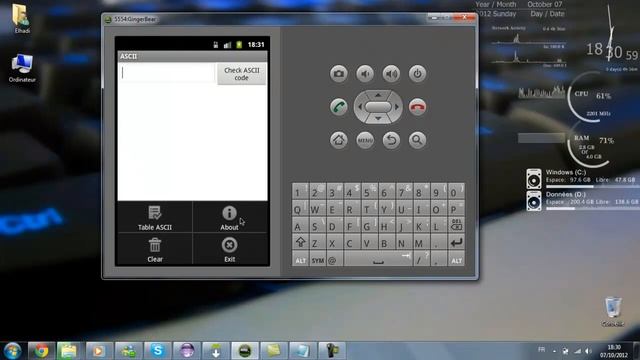This screenshot has height=360, width=640.
Task: Click the P key on emulator keyboard
Action: [456, 209]
